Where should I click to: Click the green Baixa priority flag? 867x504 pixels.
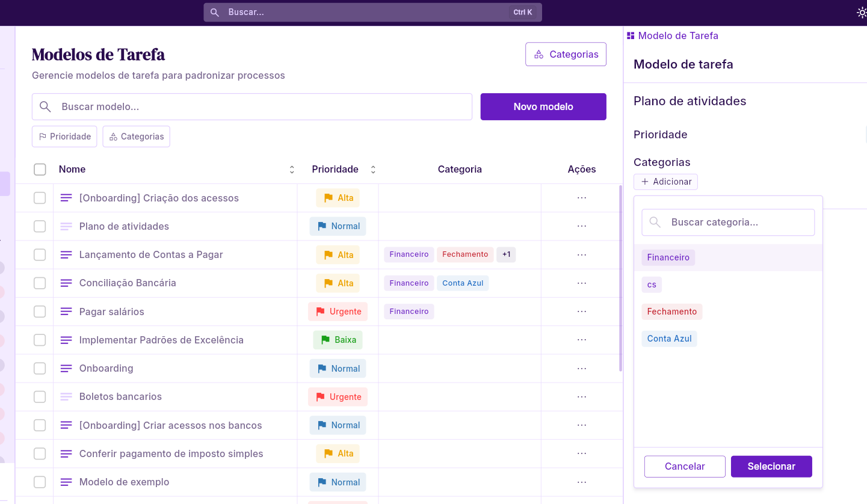(x=326, y=340)
